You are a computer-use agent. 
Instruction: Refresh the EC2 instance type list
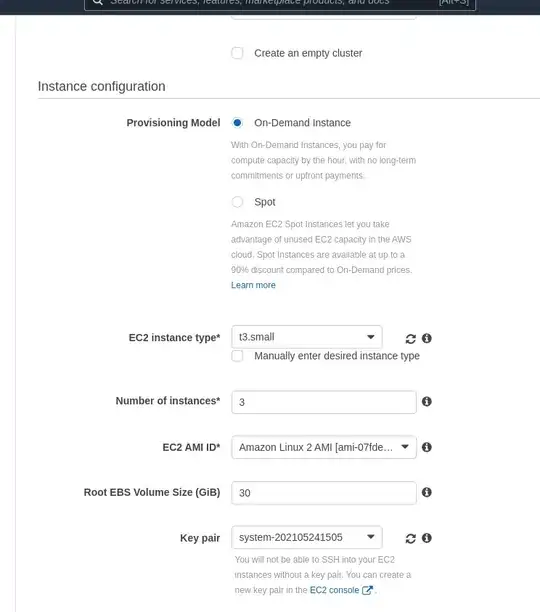pos(410,338)
